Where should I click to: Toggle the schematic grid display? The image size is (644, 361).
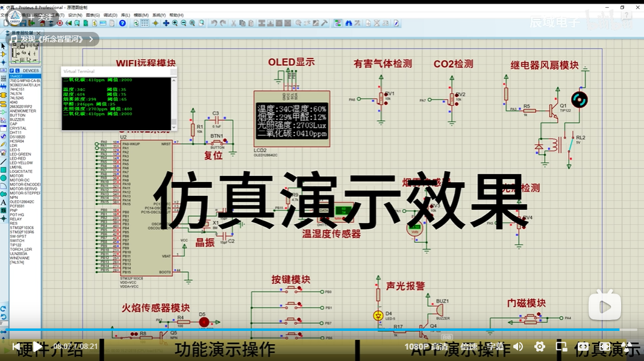(x=145, y=24)
